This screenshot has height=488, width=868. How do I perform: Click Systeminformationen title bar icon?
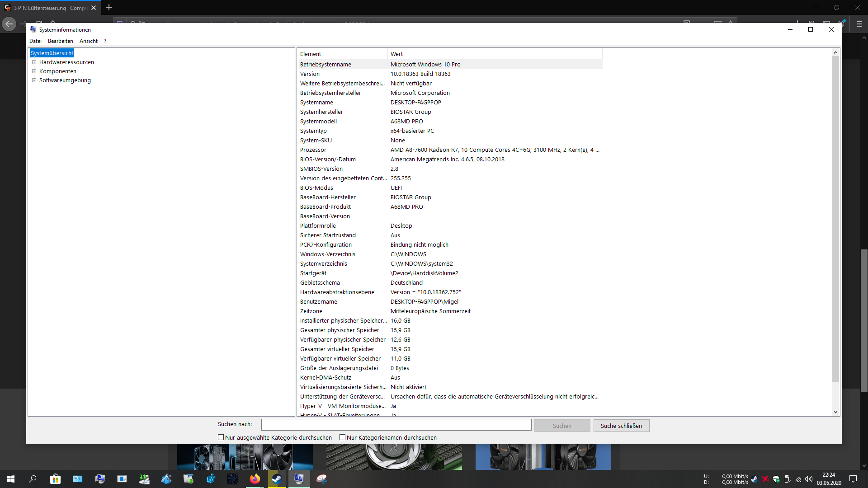[x=33, y=29]
